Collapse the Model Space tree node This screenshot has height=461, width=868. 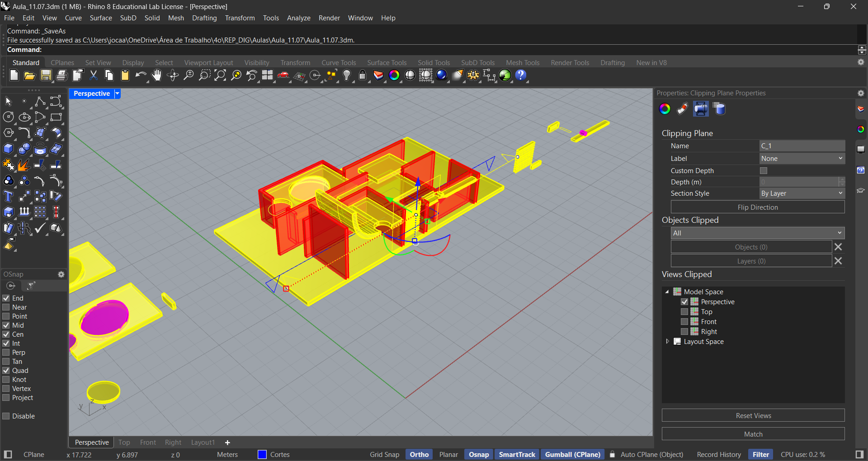click(x=667, y=292)
